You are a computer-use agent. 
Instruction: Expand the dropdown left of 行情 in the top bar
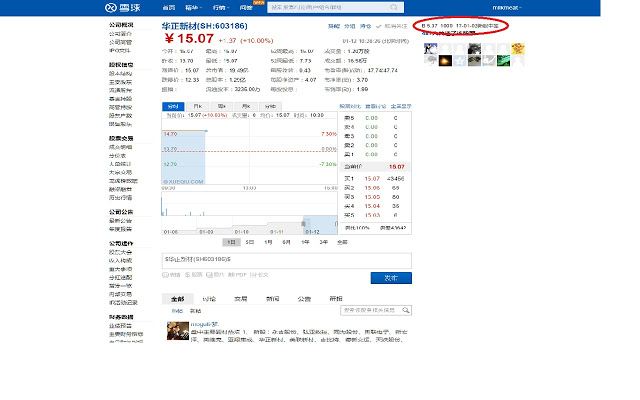193,8
